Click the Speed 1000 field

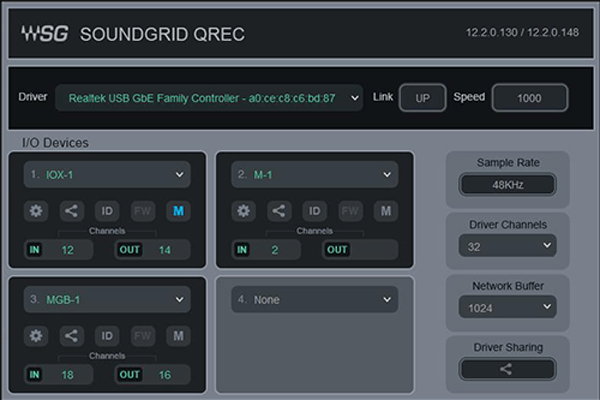(529, 98)
